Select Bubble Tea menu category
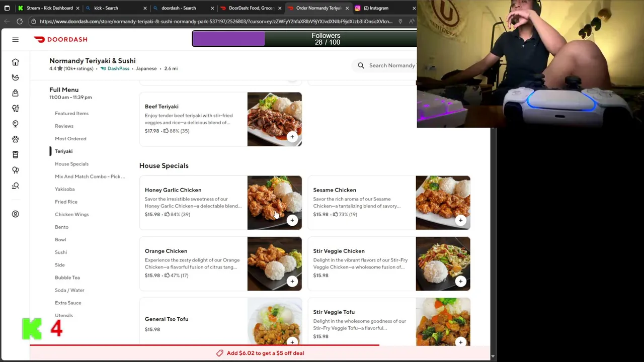 coord(67,278)
